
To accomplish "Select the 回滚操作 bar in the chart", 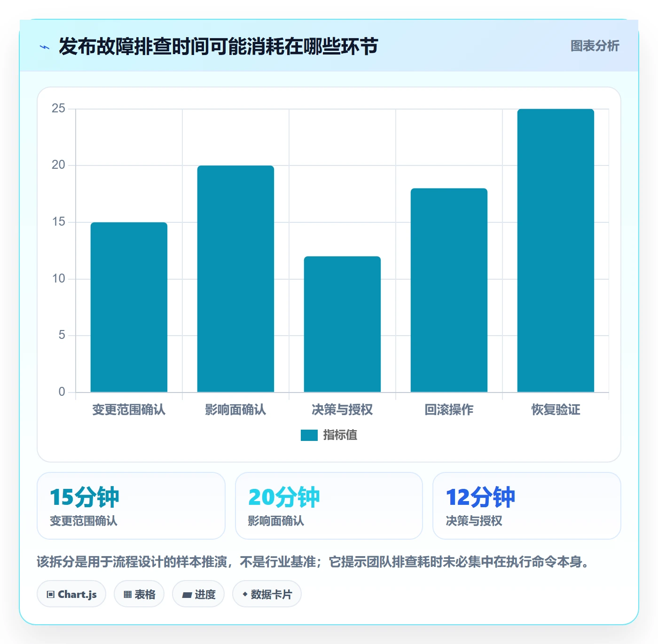I will pyautogui.click(x=449, y=290).
